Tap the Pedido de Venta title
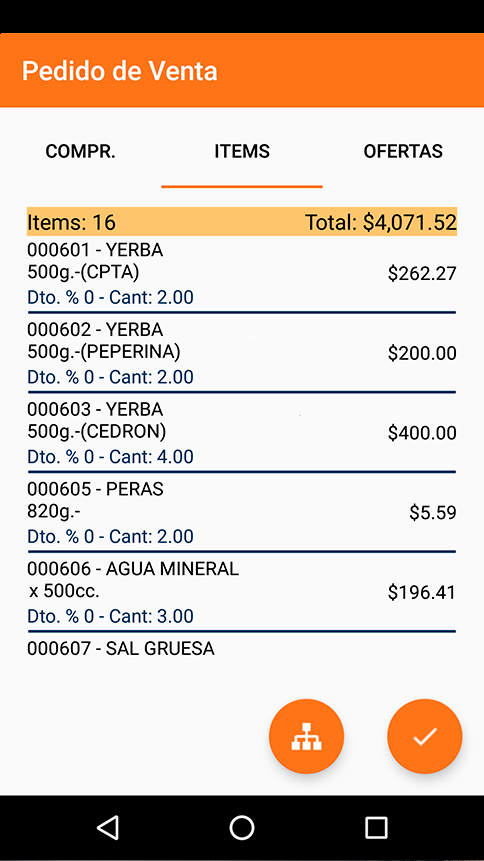This screenshot has width=484, height=861. pyautogui.click(x=120, y=71)
